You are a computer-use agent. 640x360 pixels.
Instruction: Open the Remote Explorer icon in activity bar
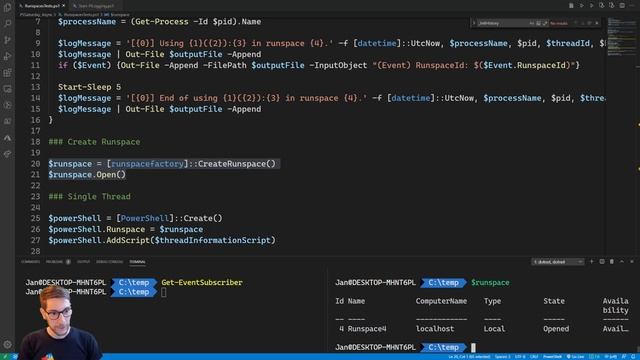pos(7,89)
